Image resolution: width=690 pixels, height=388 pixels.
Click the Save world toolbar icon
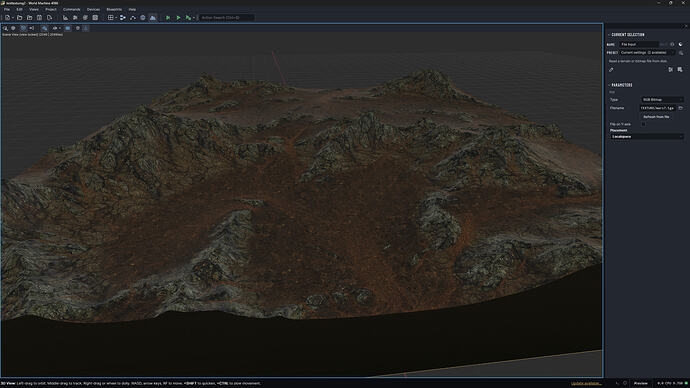(29, 18)
